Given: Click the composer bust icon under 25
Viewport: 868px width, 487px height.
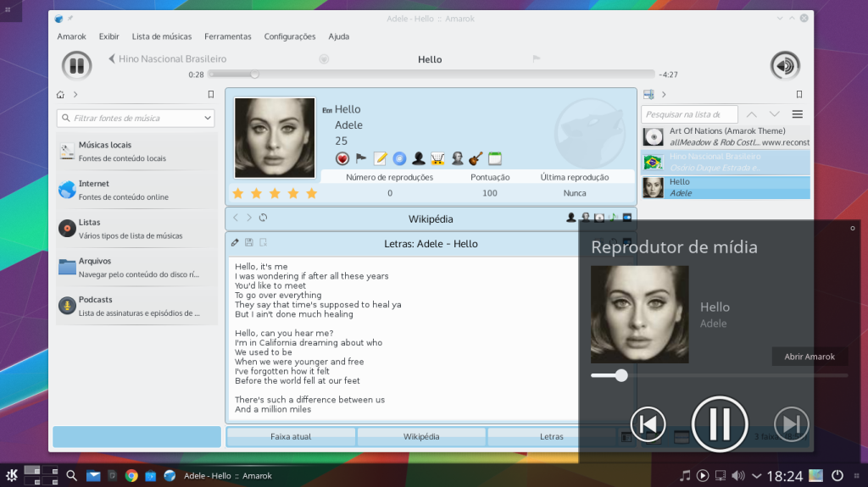Looking at the screenshot, I should click(x=457, y=159).
